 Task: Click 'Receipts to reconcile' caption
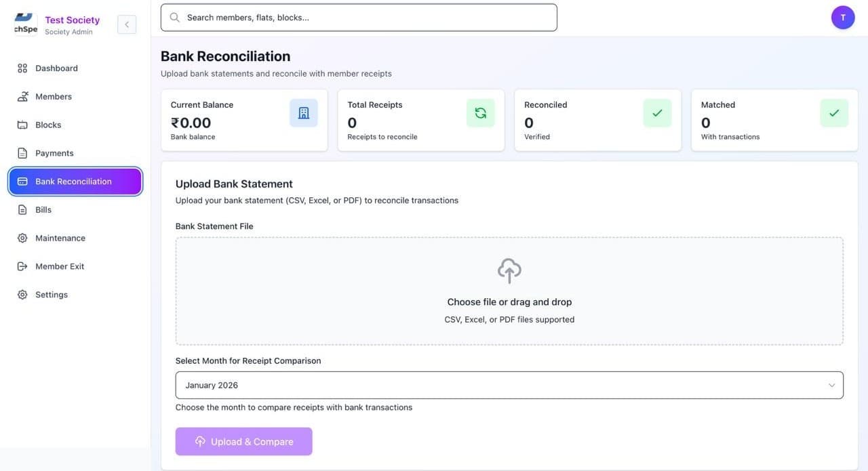[382, 137]
